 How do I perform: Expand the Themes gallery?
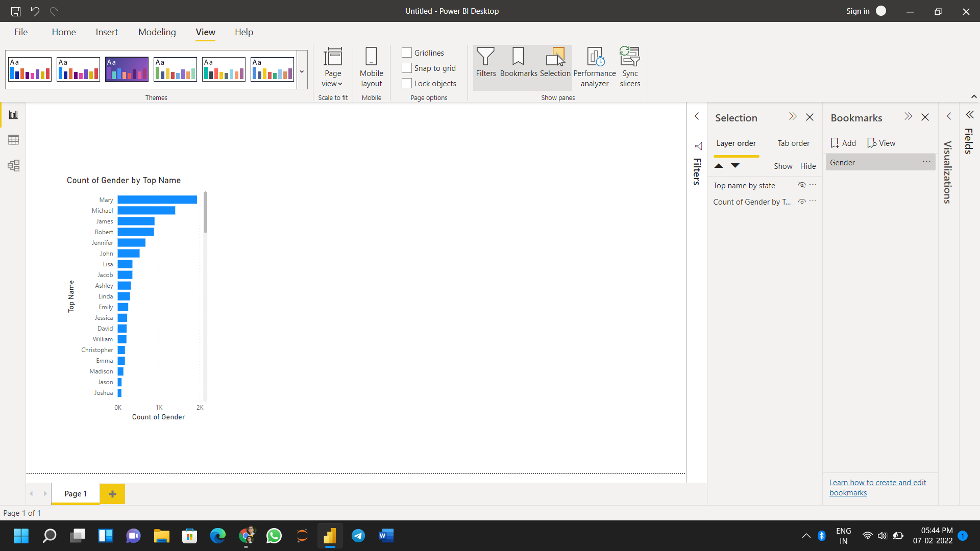pos(302,72)
